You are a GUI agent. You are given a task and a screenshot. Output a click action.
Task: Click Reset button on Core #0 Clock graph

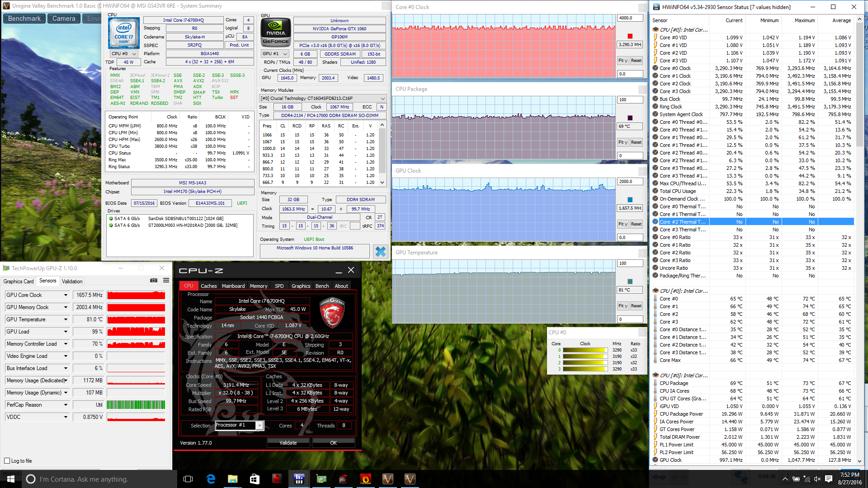(636, 61)
